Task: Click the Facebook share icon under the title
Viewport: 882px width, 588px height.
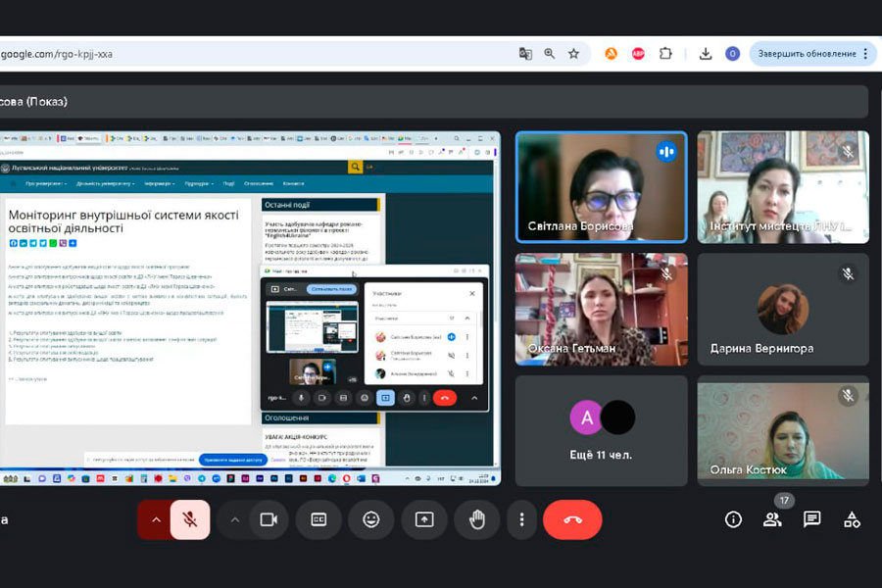Action: [13, 243]
